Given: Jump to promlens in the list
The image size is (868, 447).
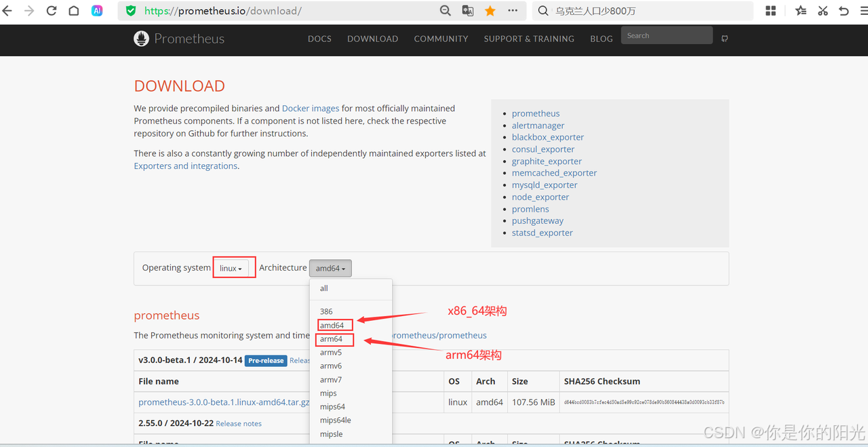Looking at the screenshot, I should pyautogui.click(x=530, y=209).
